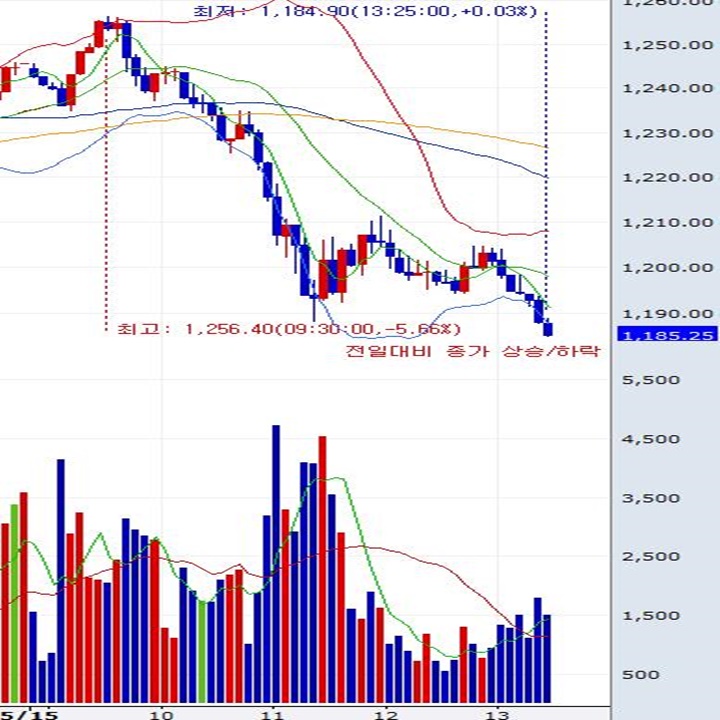
Task: Click the 3,500 volume axis label
Action: pos(650,498)
